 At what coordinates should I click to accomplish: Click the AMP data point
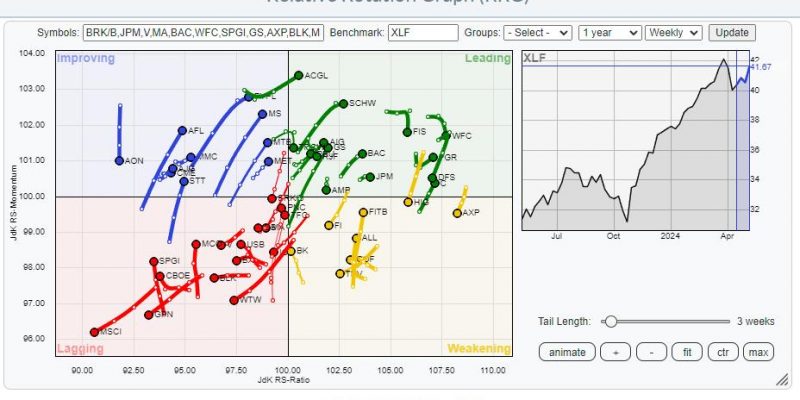[326, 190]
